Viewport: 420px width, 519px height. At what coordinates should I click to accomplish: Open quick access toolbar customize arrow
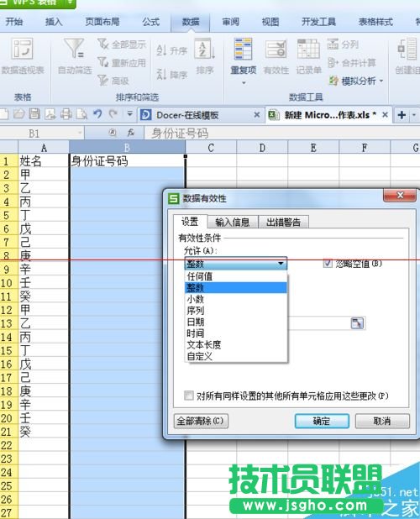click(129, 114)
